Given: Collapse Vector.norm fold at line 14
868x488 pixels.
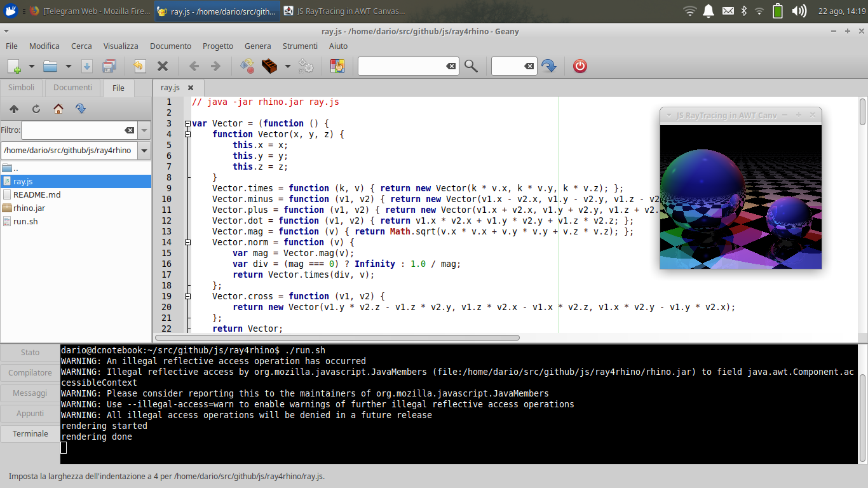Looking at the screenshot, I should [x=187, y=242].
